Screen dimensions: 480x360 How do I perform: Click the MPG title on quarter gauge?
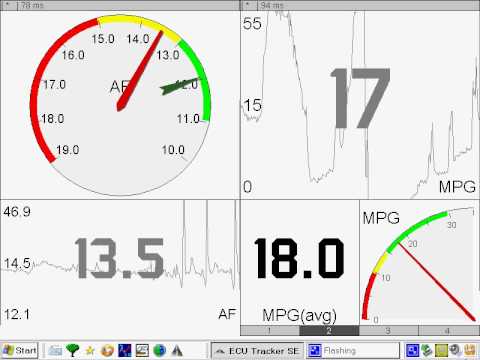381,218
